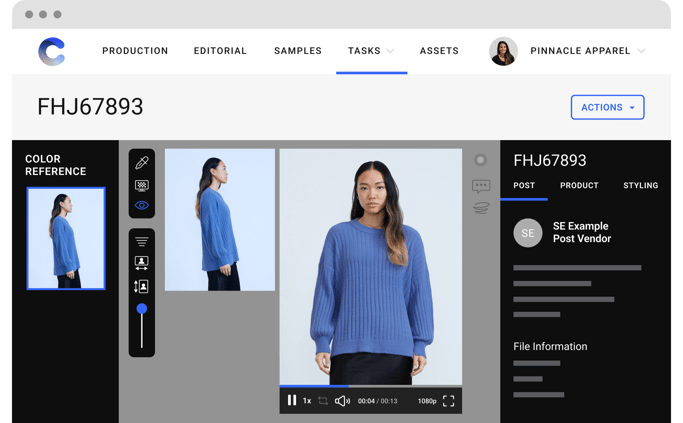
Task: Open the TASKS menu
Action: (364, 51)
